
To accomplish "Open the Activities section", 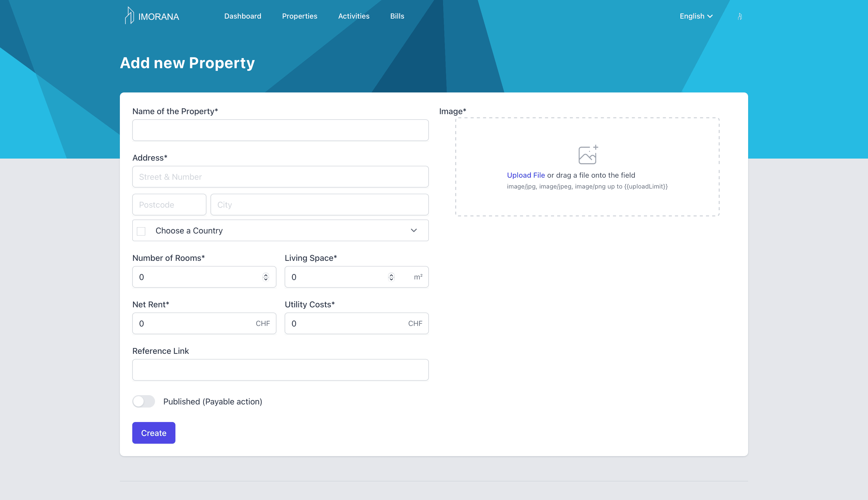I will coord(354,16).
